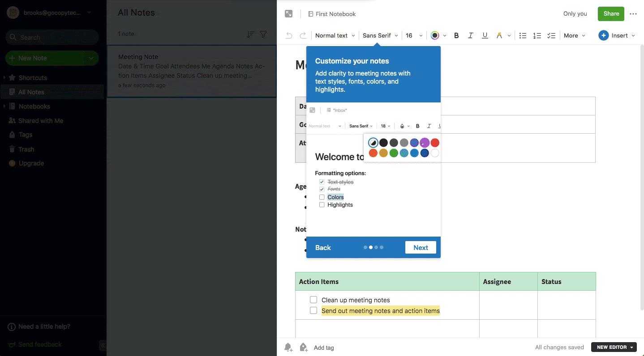Click the Bold formatting icon
The width and height of the screenshot is (644, 356).
(456, 36)
